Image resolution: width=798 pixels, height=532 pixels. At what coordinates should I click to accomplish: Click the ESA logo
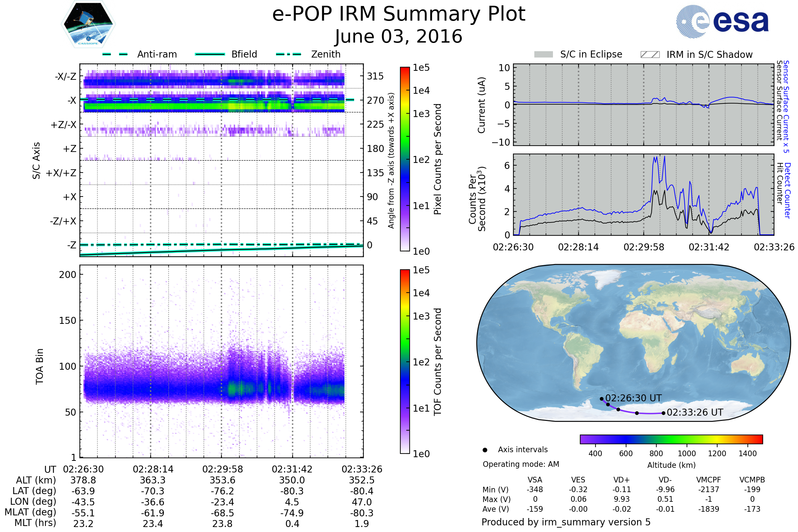[x=723, y=21]
